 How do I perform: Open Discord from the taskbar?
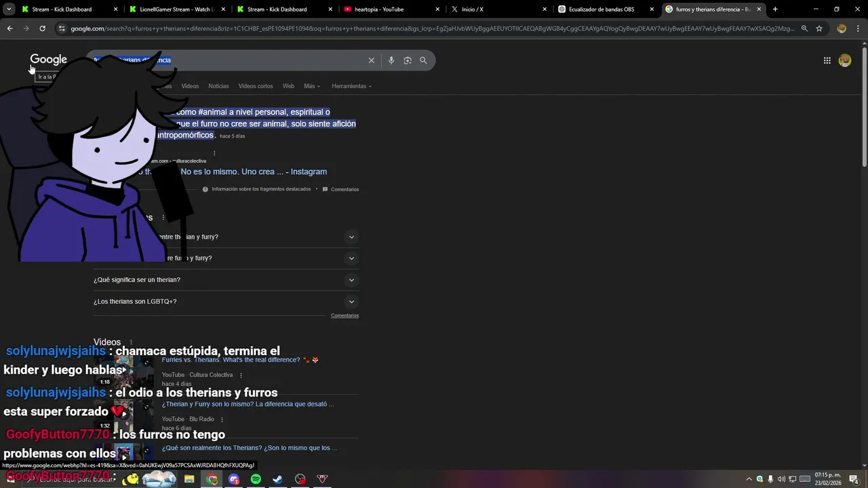point(234,479)
